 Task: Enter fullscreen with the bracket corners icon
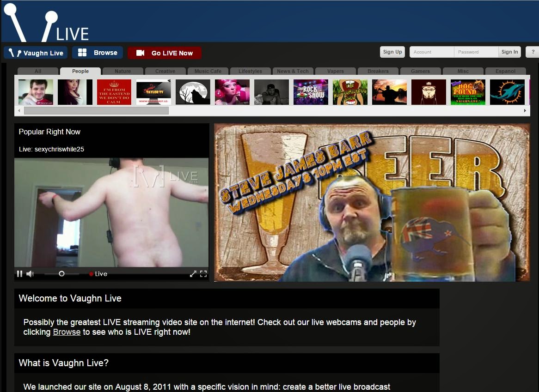point(203,274)
